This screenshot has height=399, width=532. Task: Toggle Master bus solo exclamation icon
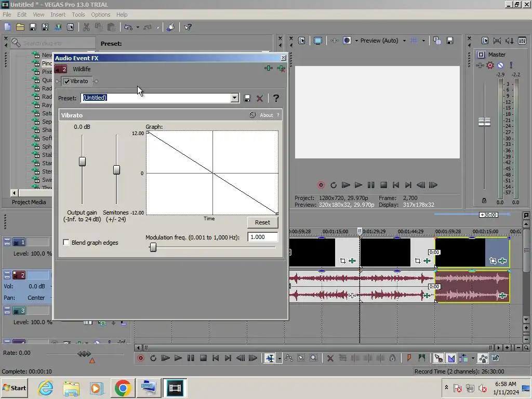coord(511,65)
